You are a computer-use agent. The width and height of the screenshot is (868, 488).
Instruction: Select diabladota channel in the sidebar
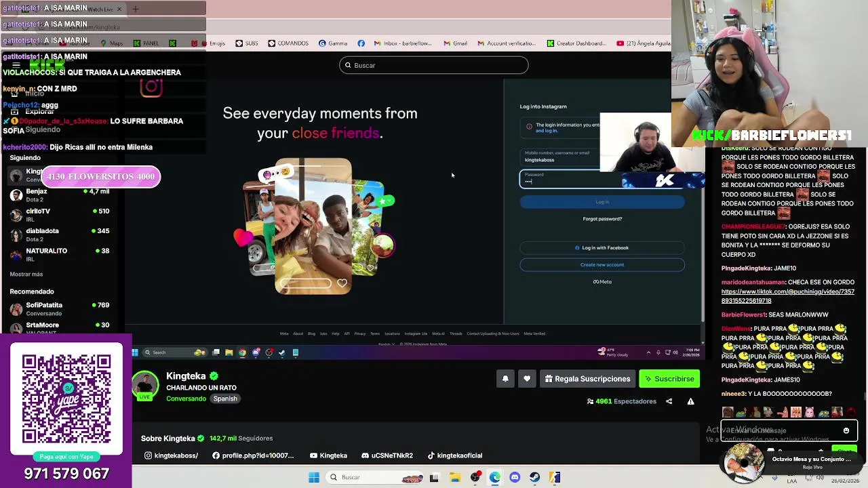[x=60, y=235]
